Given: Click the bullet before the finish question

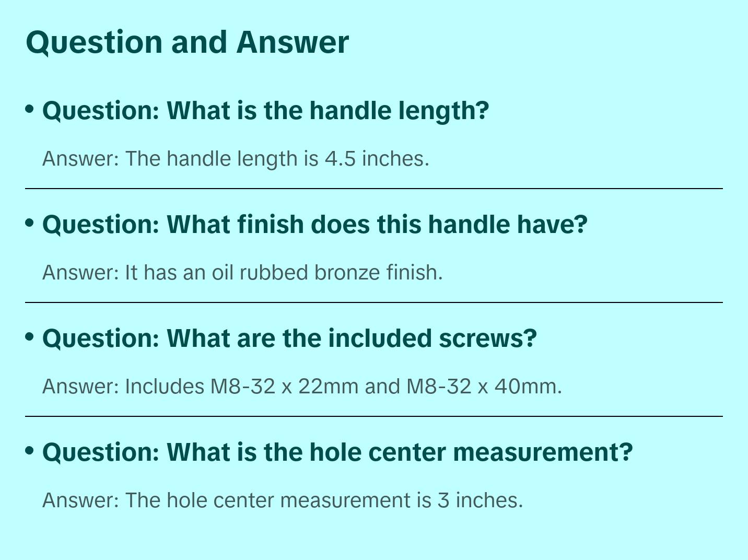Looking at the screenshot, I should coord(30,223).
